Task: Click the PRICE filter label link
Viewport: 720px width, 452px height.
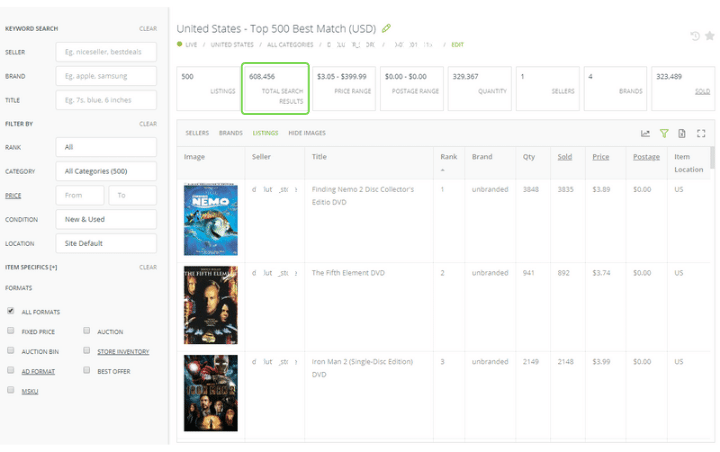Action: [x=13, y=196]
